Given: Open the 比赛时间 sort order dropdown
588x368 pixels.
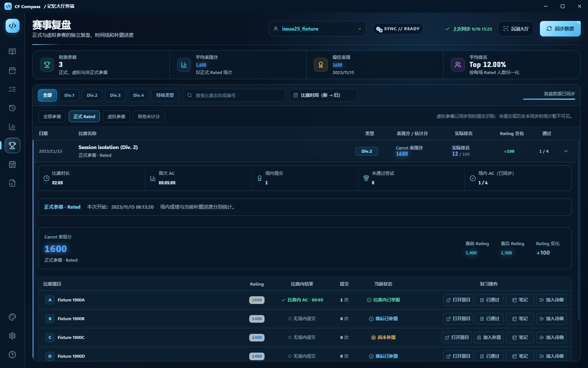Looking at the screenshot, I should click(x=323, y=95).
